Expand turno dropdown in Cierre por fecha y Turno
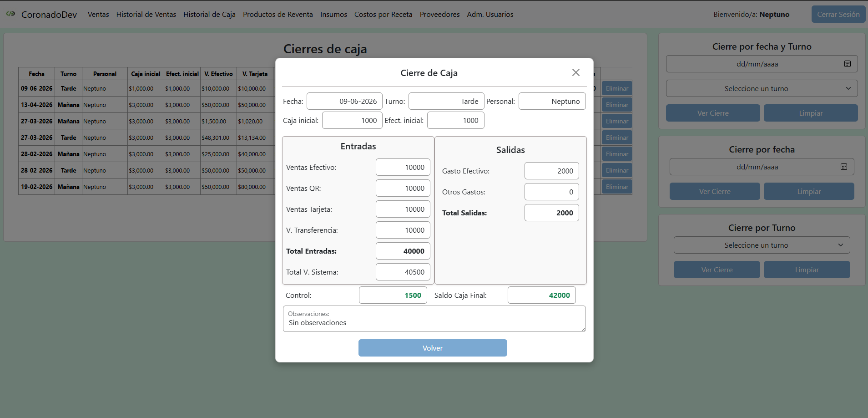 [762, 88]
